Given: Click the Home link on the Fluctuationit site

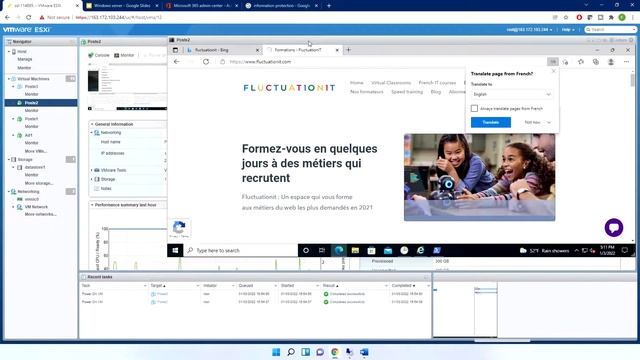Looking at the screenshot, I should click(356, 82).
